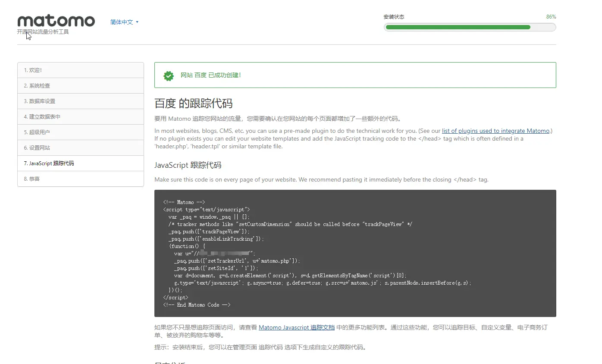Image resolution: width=602 pixels, height=364 pixels.
Task: Select step 7. JavaScript 跟踪代码
Action: [x=81, y=163]
